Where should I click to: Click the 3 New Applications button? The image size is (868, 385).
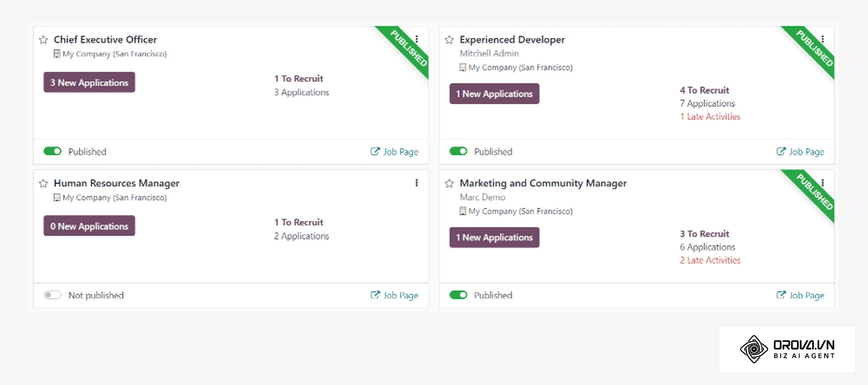(x=90, y=82)
